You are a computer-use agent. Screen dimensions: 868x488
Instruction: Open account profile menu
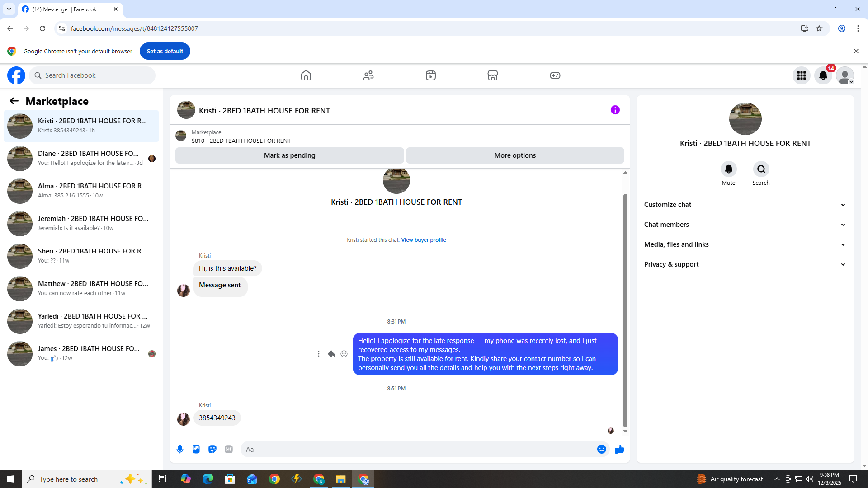pyautogui.click(x=845, y=75)
